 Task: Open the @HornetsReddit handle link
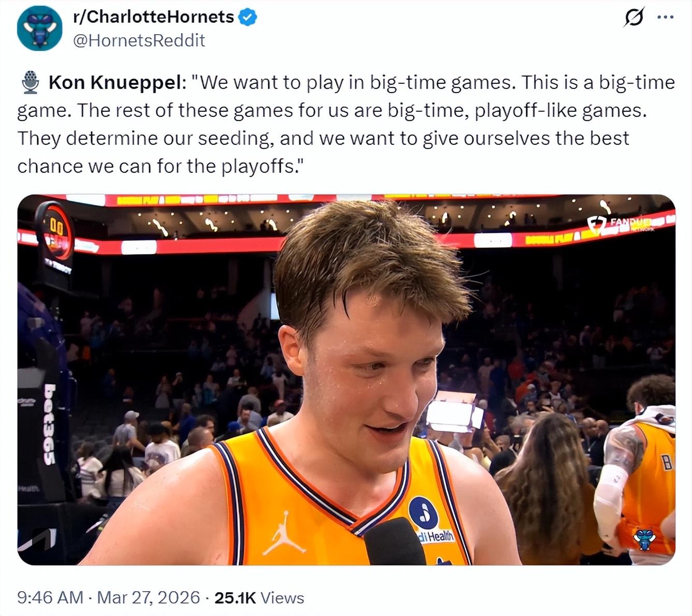[139, 40]
